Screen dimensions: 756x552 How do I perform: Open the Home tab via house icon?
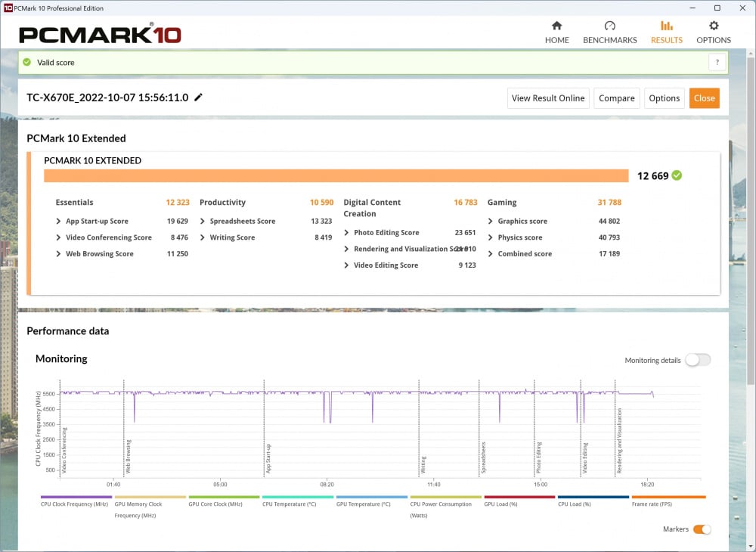pyautogui.click(x=557, y=26)
